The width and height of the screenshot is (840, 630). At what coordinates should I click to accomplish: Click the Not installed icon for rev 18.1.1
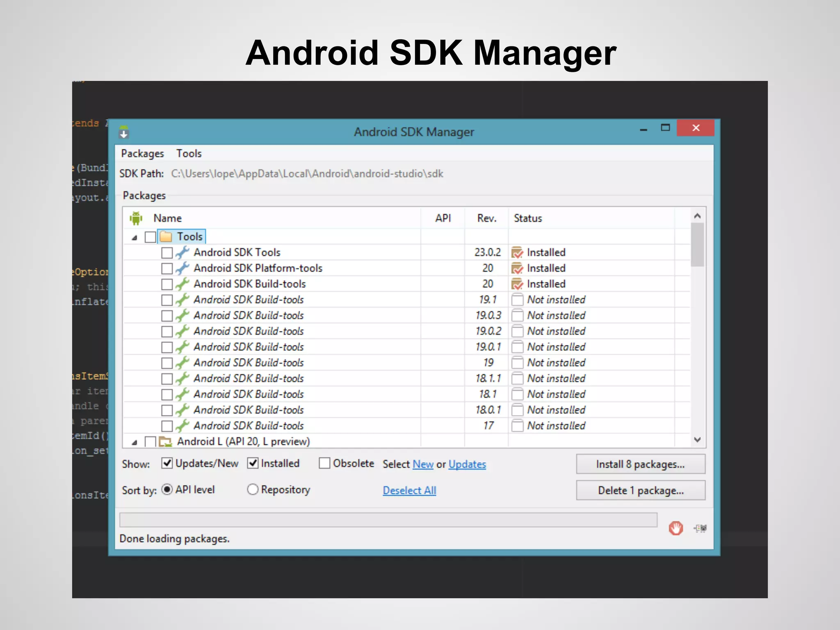click(x=517, y=378)
